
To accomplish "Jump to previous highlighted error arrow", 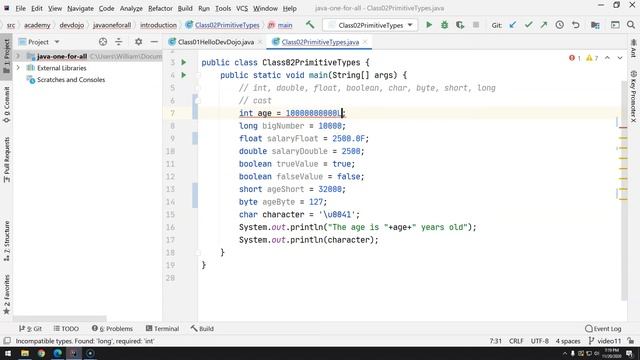I will (x=607, y=58).
